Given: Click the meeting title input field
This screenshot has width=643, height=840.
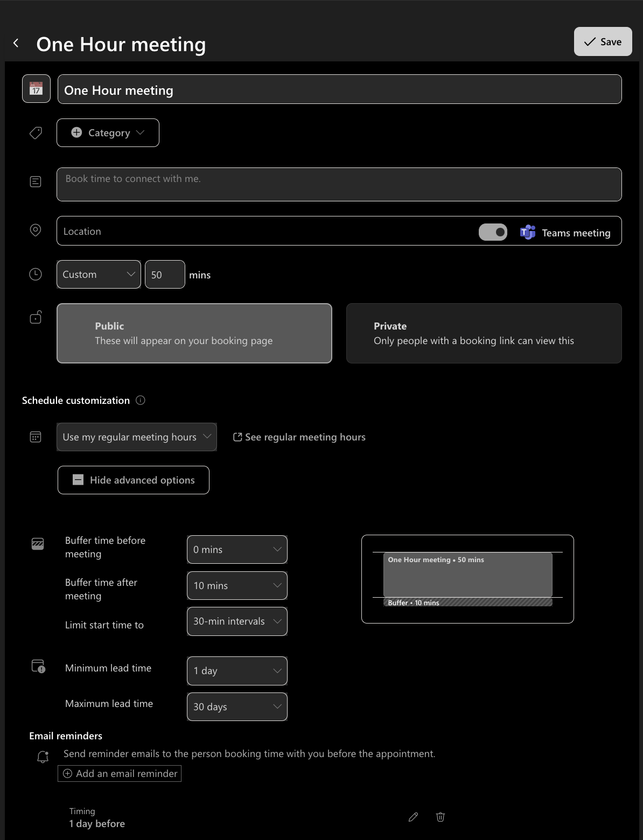Looking at the screenshot, I should (340, 89).
